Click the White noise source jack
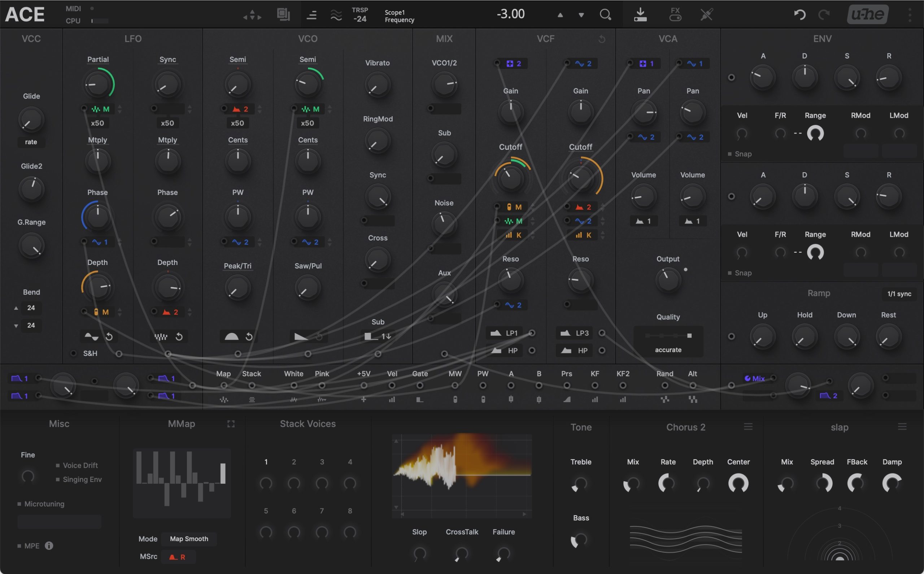Screen dimensions: 924x574 294,385
